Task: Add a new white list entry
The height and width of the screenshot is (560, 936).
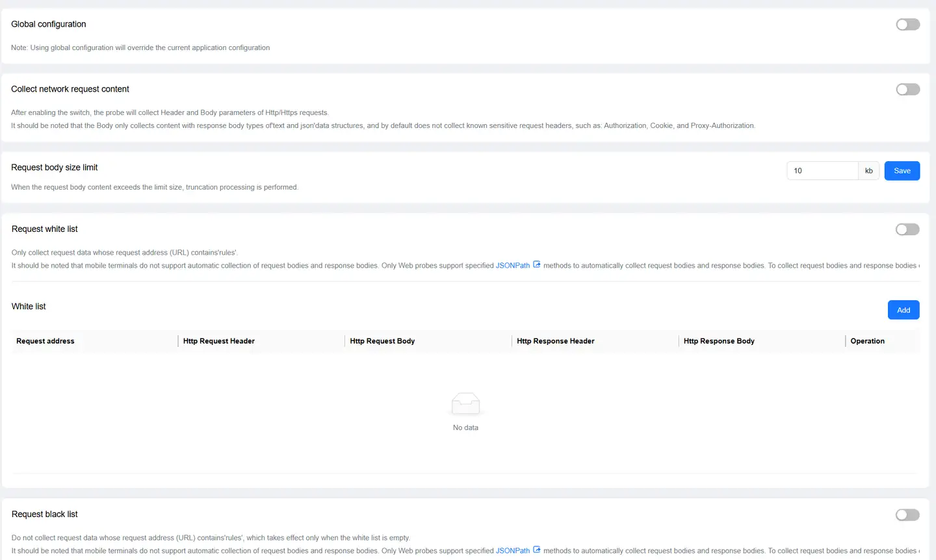Action: (x=903, y=310)
